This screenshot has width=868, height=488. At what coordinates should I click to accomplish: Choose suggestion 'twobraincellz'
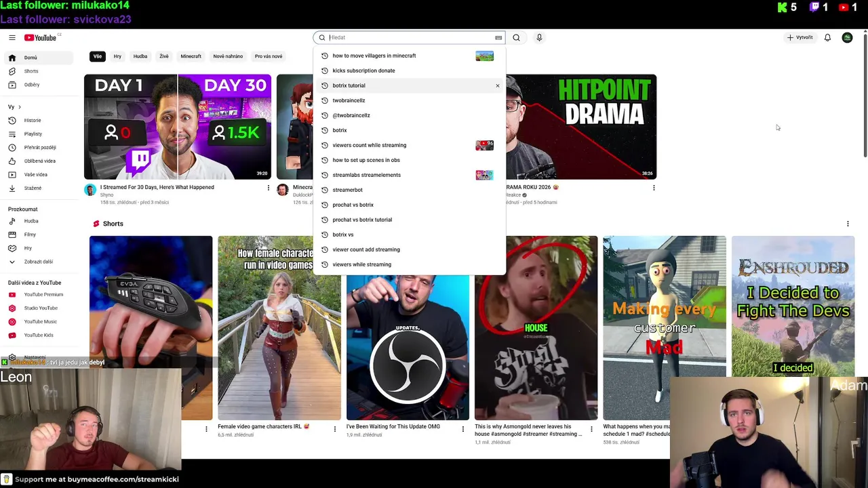[x=410, y=101]
